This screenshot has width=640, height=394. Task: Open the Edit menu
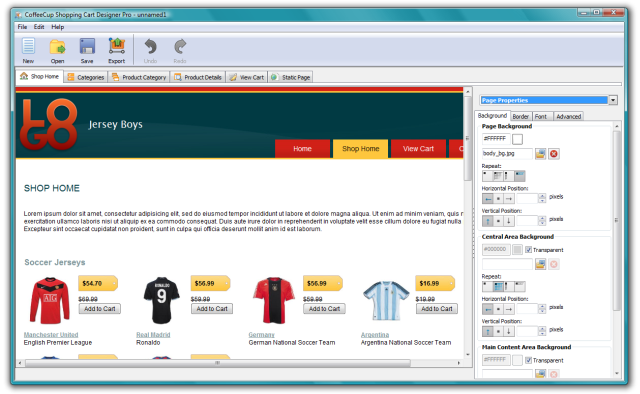tap(39, 27)
